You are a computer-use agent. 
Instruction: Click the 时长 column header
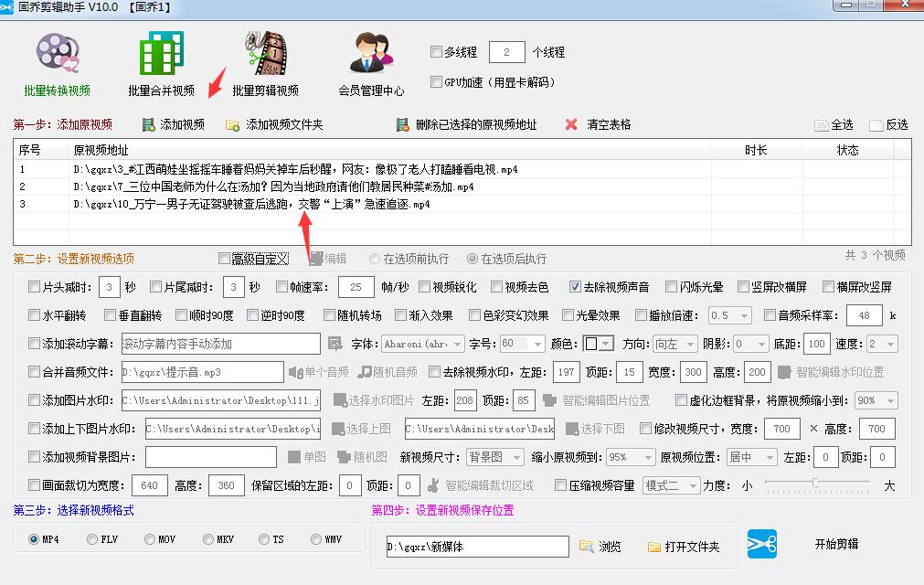pyautogui.click(x=756, y=150)
